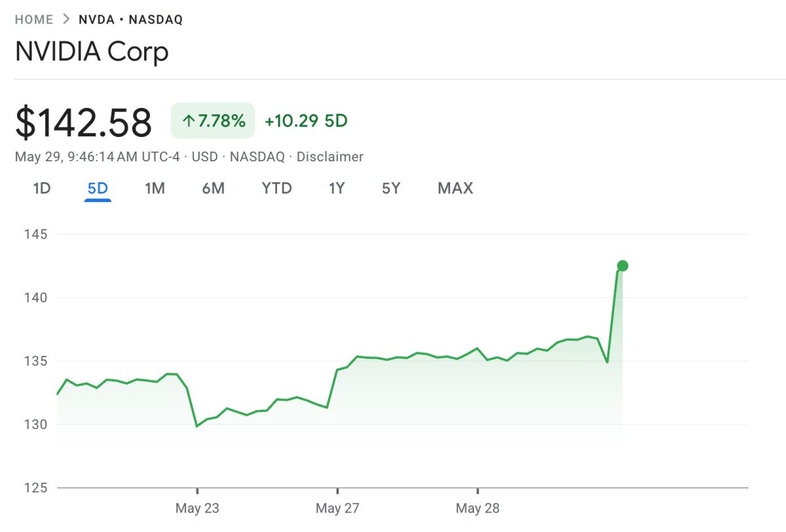Click the 7.78% percentage change badge
This screenshot has height=532, width=786.
tap(212, 121)
